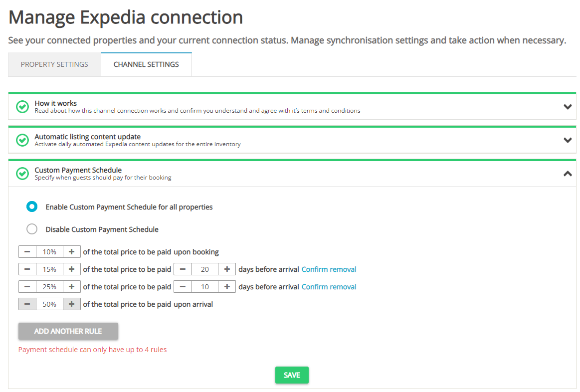Select Enable Custom Payment Schedule for all properties
The width and height of the screenshot is (580, 392).
32,206
